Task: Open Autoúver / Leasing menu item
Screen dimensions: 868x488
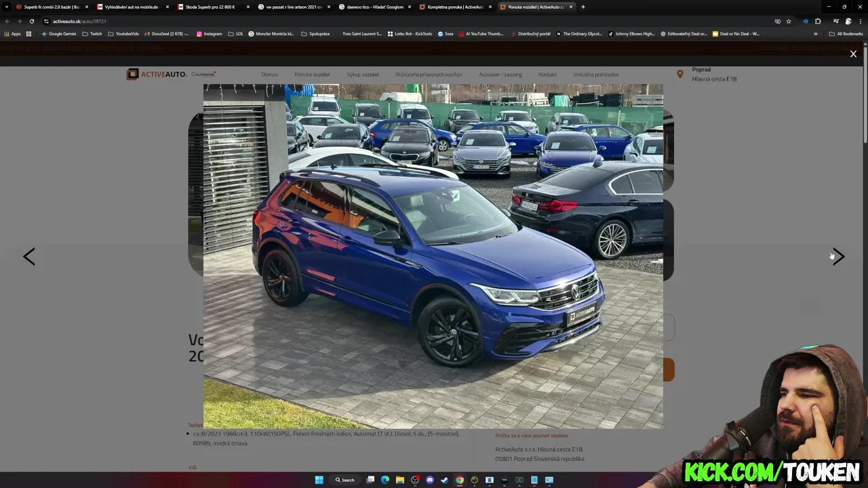Action: (x=500, y=75)
